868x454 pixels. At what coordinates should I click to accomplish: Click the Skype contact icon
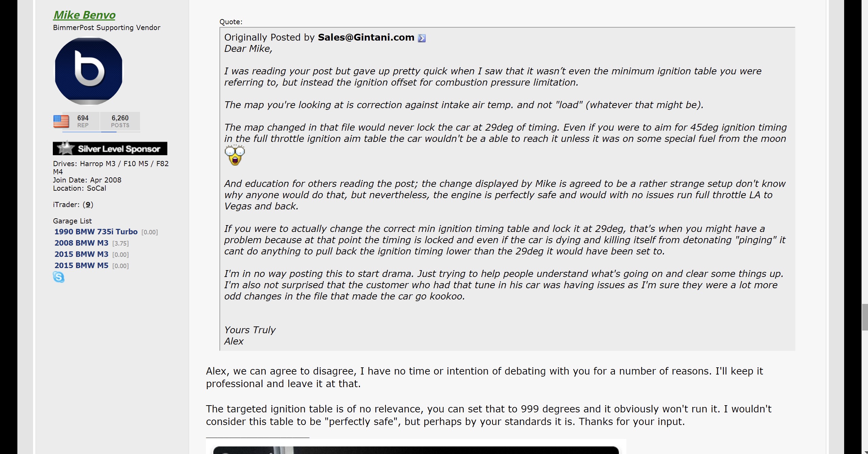click(x=59, y=277)
